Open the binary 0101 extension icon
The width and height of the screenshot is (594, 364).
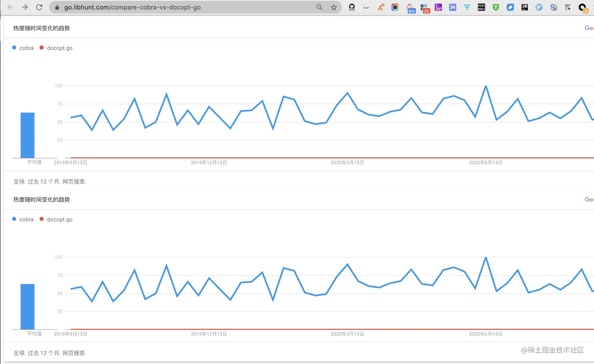click(481, 7)
